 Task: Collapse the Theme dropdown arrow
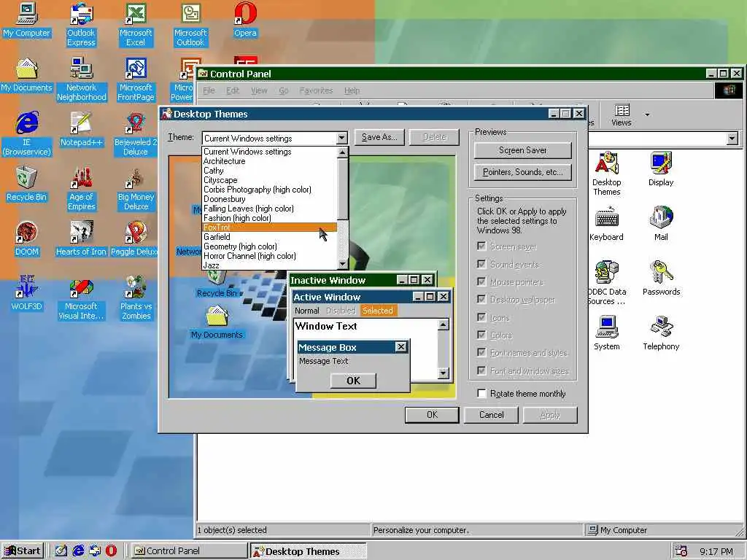coord(341,138)
